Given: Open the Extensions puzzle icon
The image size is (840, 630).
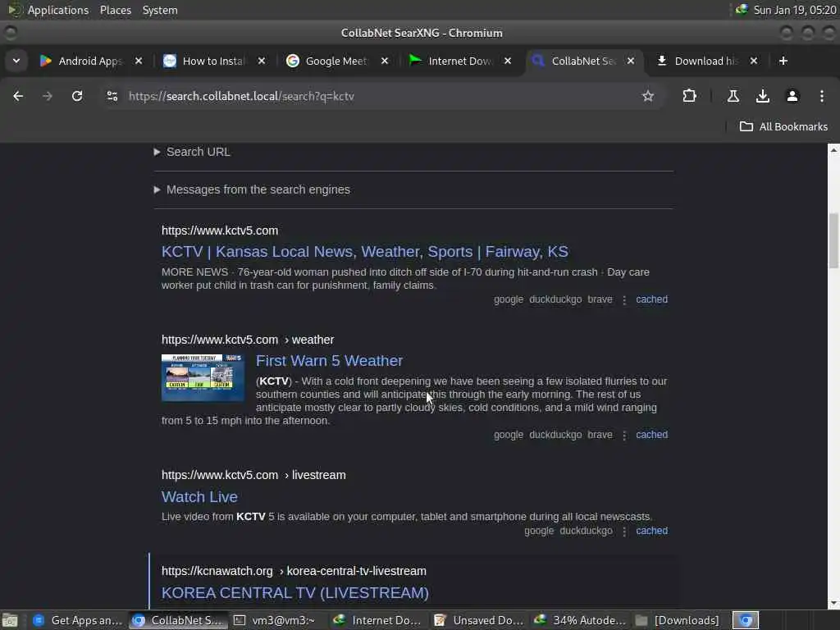Looking at the screenshot, I should coord(689,96).
